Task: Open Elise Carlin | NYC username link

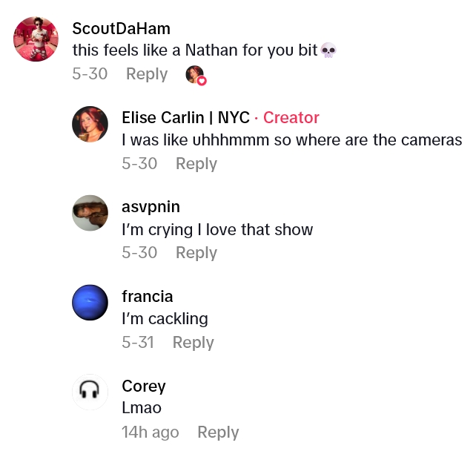Action: pos(185,117)
